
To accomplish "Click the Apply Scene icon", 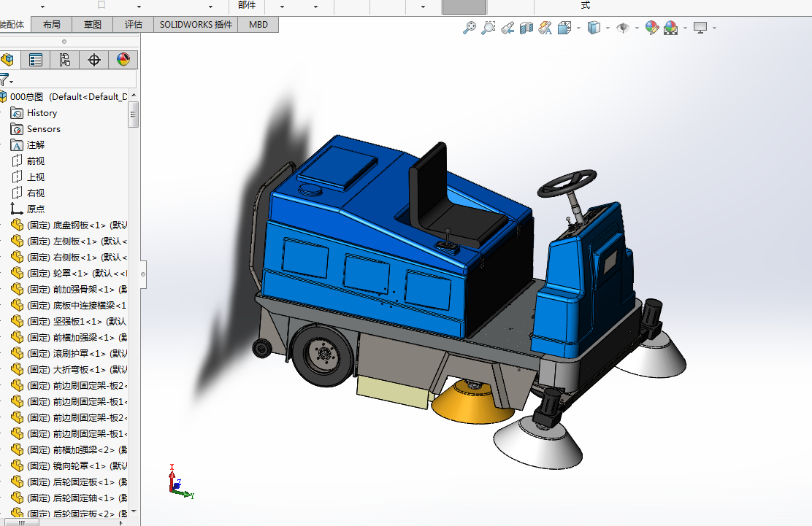I will [670, 28].
